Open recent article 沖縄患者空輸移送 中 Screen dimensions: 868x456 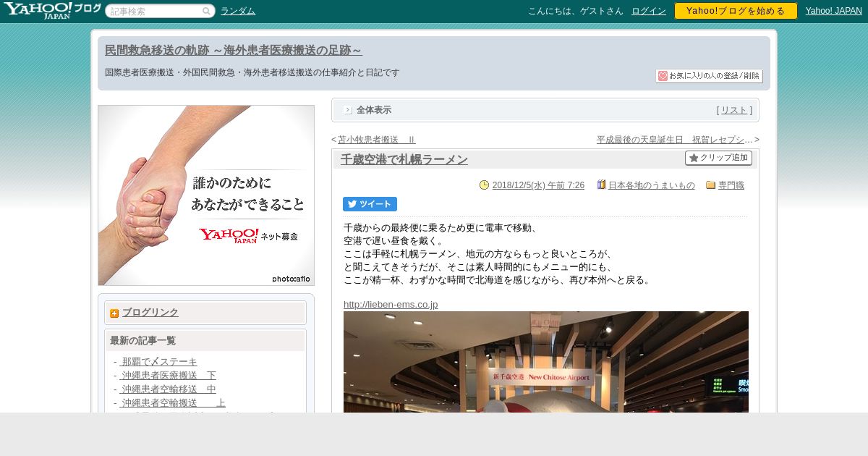coord(168,389)
